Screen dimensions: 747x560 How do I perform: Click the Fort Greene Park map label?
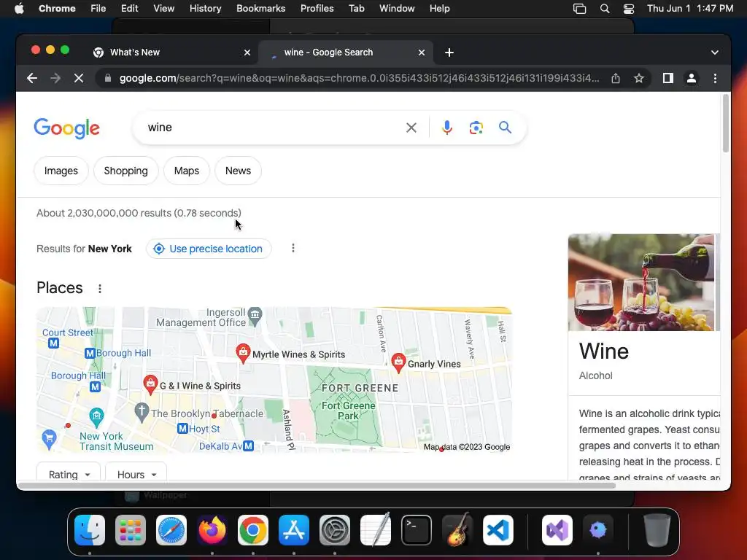click(348, 411)
